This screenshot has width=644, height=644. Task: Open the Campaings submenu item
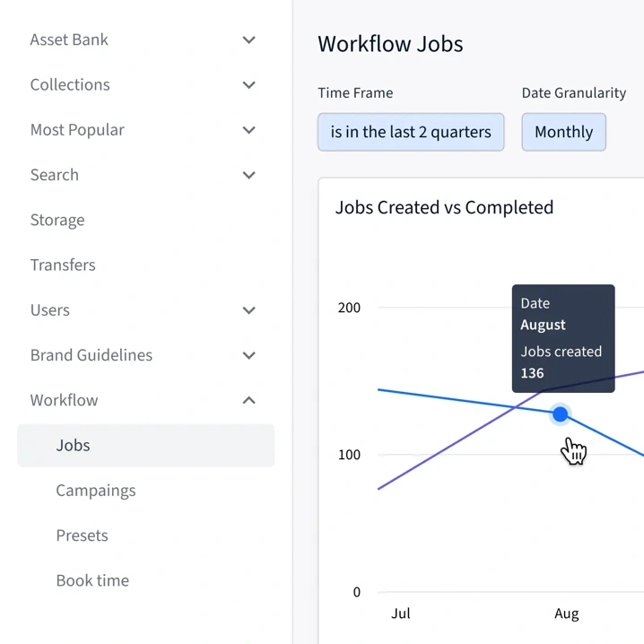(x=96, y=491)
